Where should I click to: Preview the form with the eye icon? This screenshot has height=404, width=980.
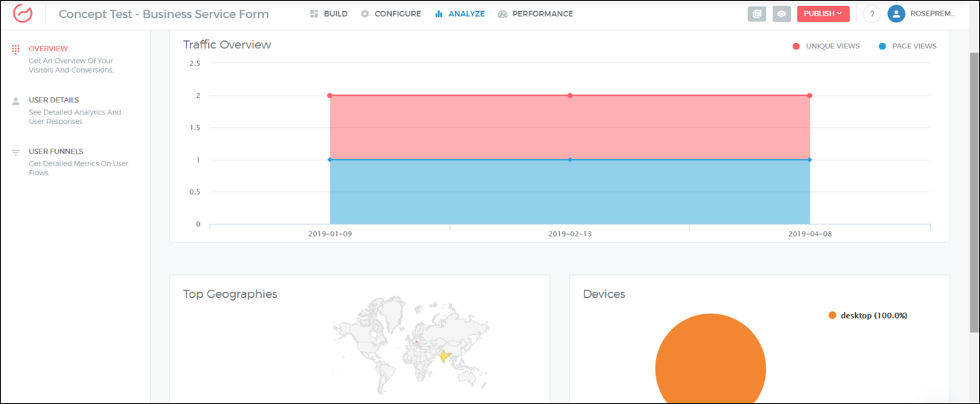click(781, 14)
